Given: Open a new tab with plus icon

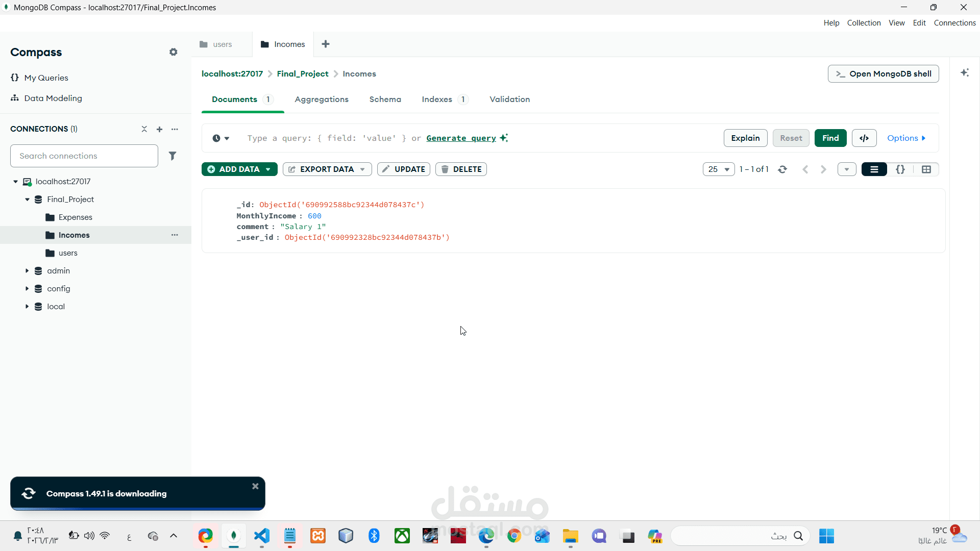Looking at the screenshot, I should (x=326, y=44).
